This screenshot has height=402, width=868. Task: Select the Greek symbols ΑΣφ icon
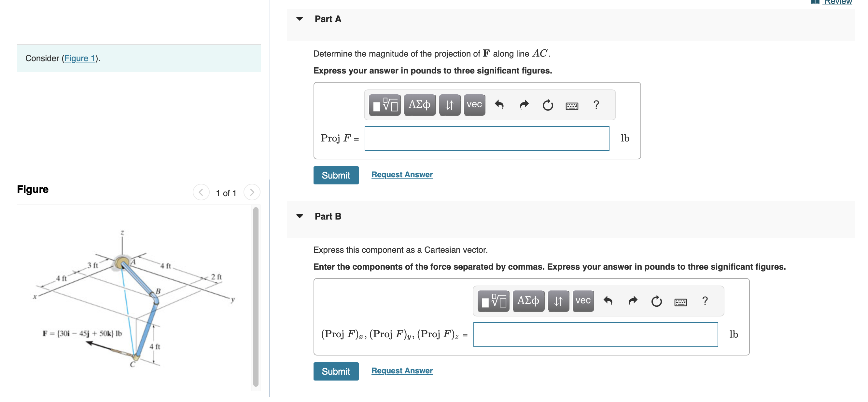[419, 105]
